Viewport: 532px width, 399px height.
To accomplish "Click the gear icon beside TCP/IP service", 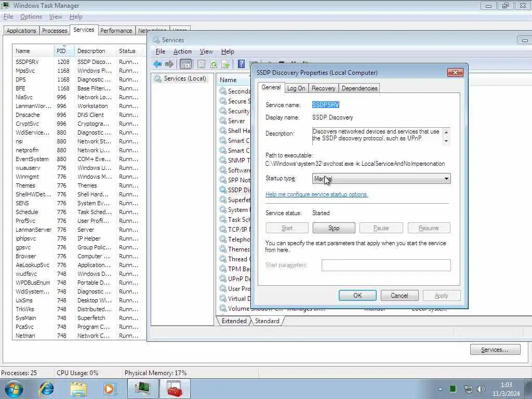I will 223,229.
